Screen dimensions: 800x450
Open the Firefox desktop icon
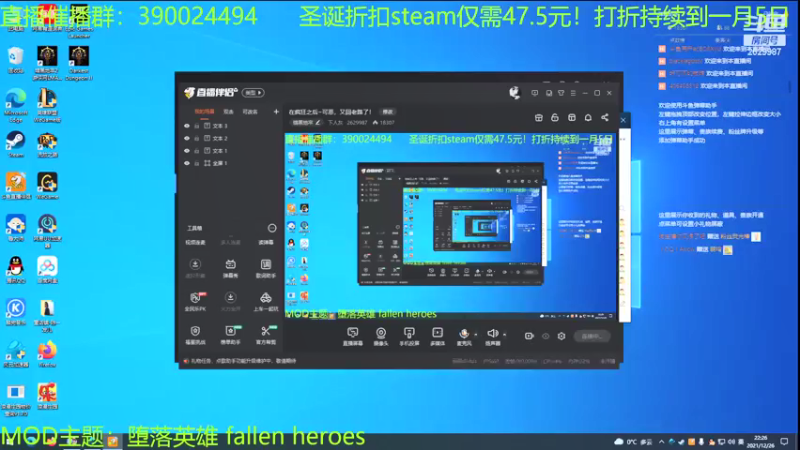click(x=47, y=354)
